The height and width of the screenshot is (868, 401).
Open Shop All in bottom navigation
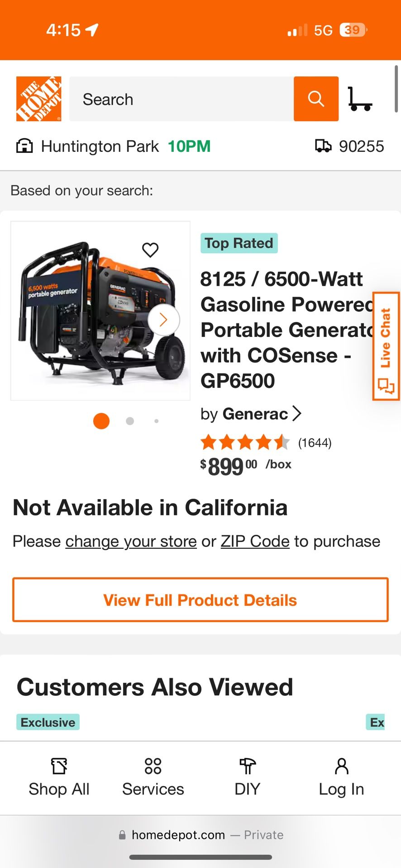tap(59, 778)
